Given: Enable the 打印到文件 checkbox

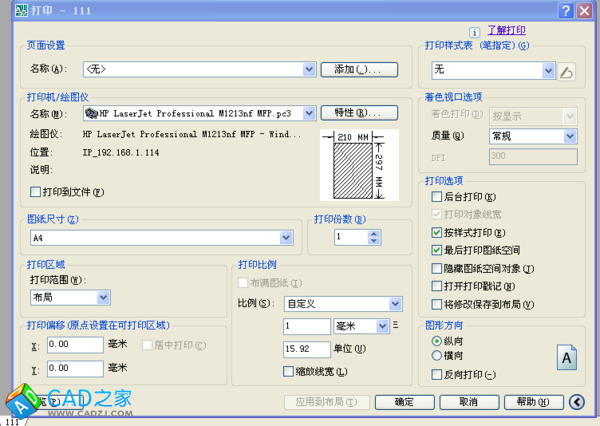Looking at the screenshot, I should pyautogui.click(x=37, y=192).
